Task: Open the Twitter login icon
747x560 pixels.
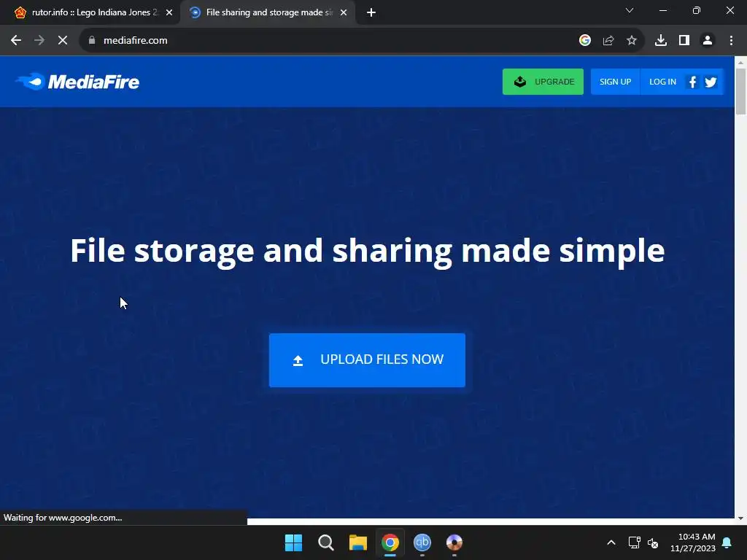Action: pyautogui.click(x=711, y=82)
